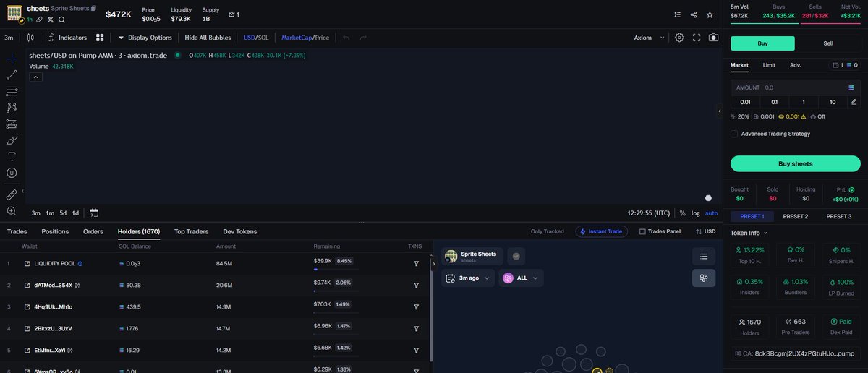Viewport: 868px width, 373px height.
Task: Switch the holders currency USD toggle
Action: tap(705, 231)
